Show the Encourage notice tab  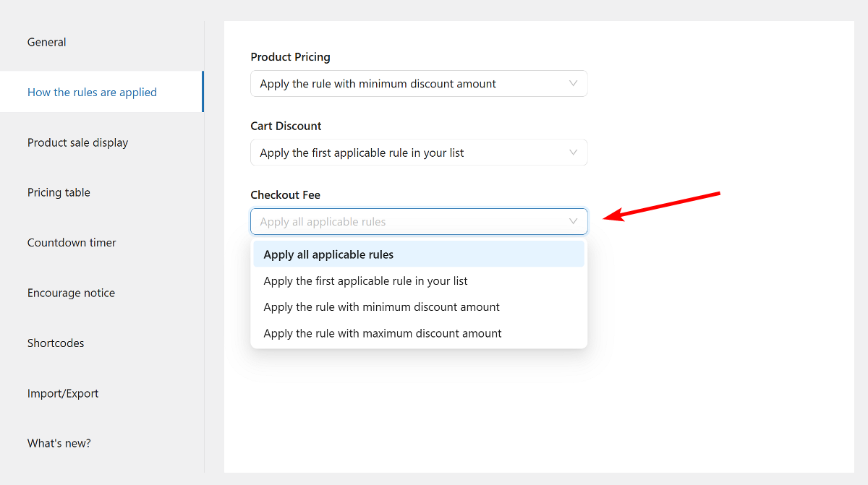[x=71, y=293]
